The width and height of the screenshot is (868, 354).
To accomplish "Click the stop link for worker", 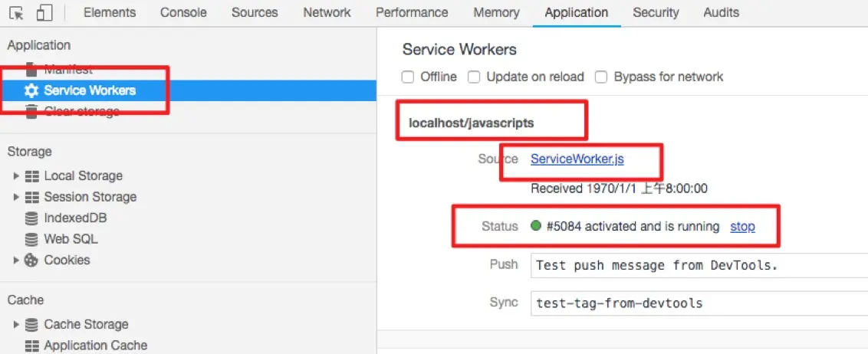I will coord(742,227).
